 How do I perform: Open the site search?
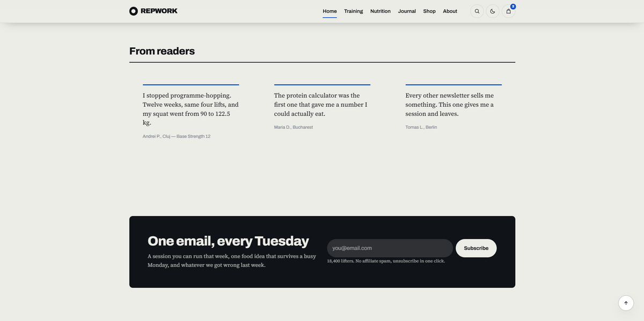[x=477, y=11]
